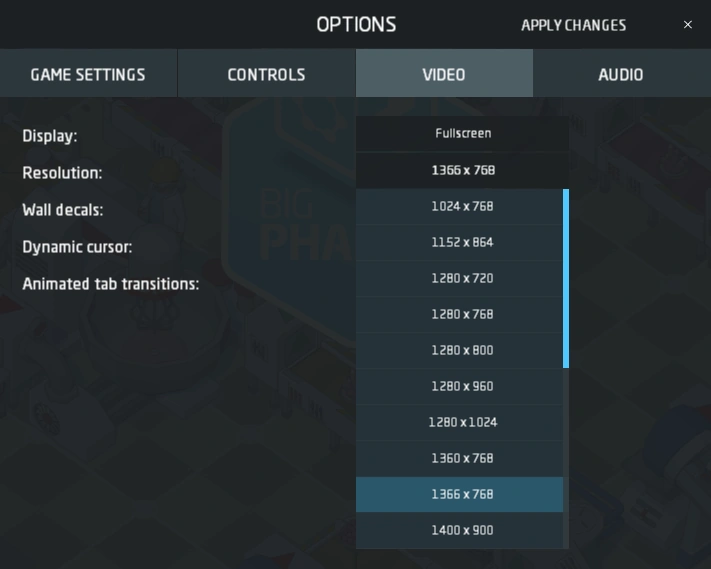Click the blue resolution list scrollbar
The width and height of the screenshot is (711, 569).
point(566,278)
